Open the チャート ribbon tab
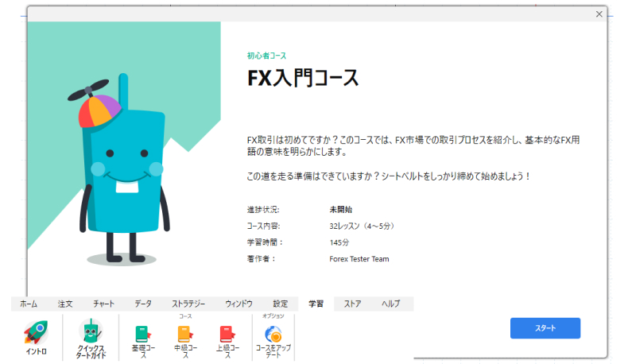The width and height of the screenshot is (628, 364). [103, 304]
